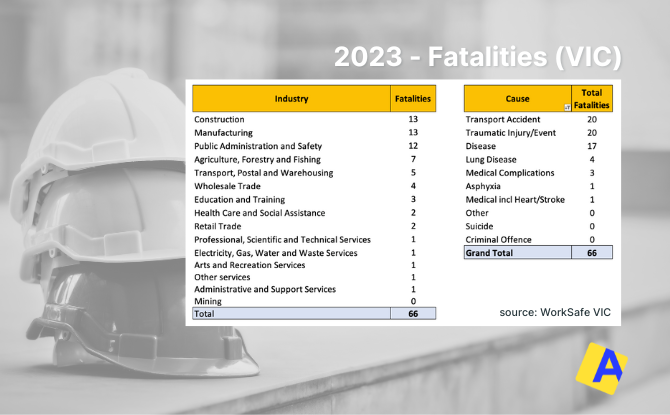Viewport: 670px width, 415px height.
Task: Click the value 12 for Public Administration
Action: coord(413,146)
